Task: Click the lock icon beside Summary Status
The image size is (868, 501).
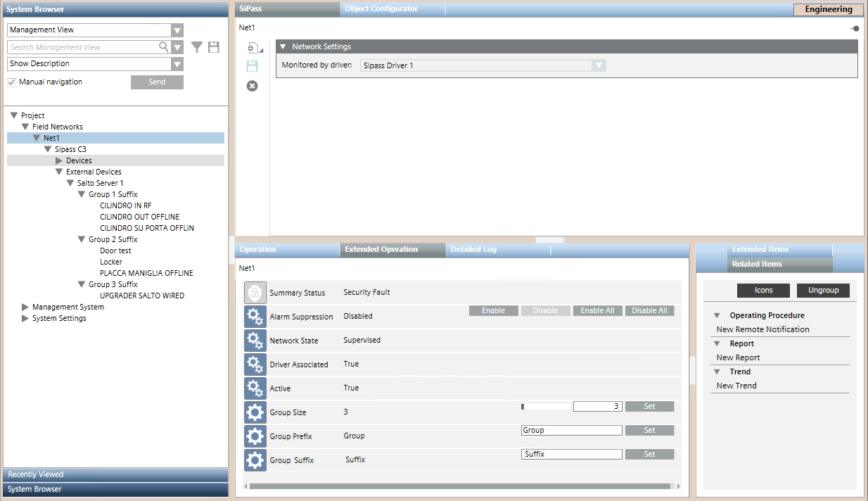Action: (255, 292)
